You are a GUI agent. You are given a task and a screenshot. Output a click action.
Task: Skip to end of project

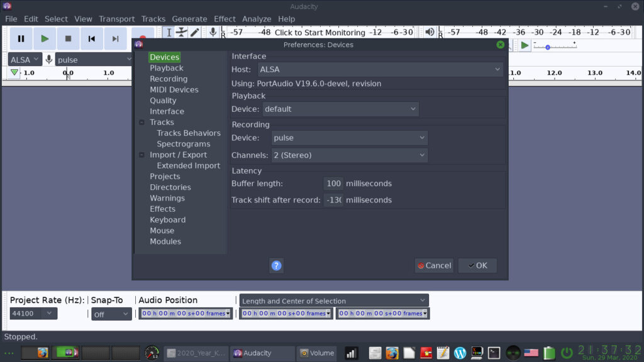(116, 38)
